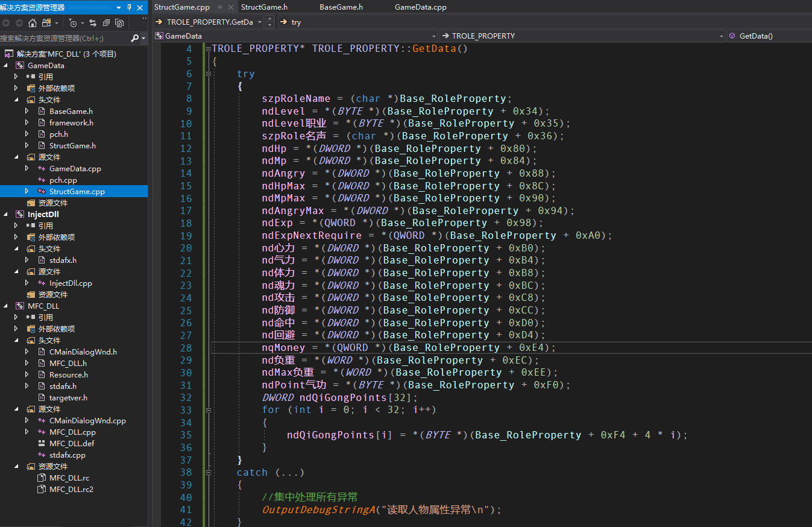Expand BaseGame.h file node arrow

tap(27, 111)
